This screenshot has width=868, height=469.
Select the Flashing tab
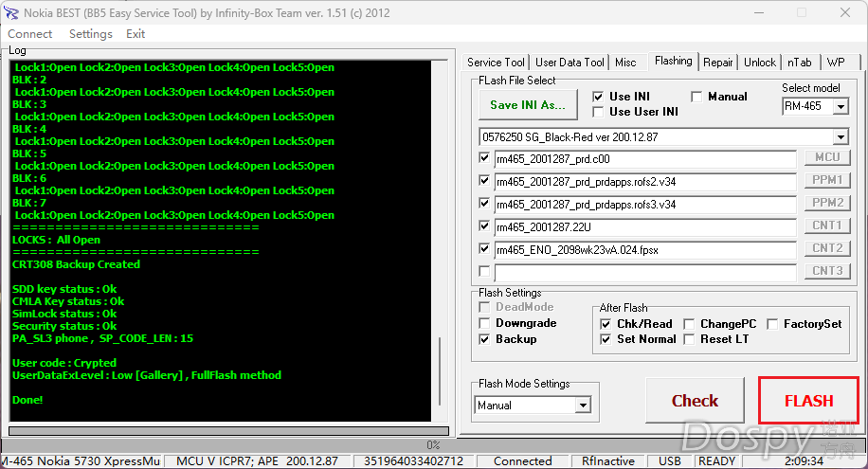673,61
